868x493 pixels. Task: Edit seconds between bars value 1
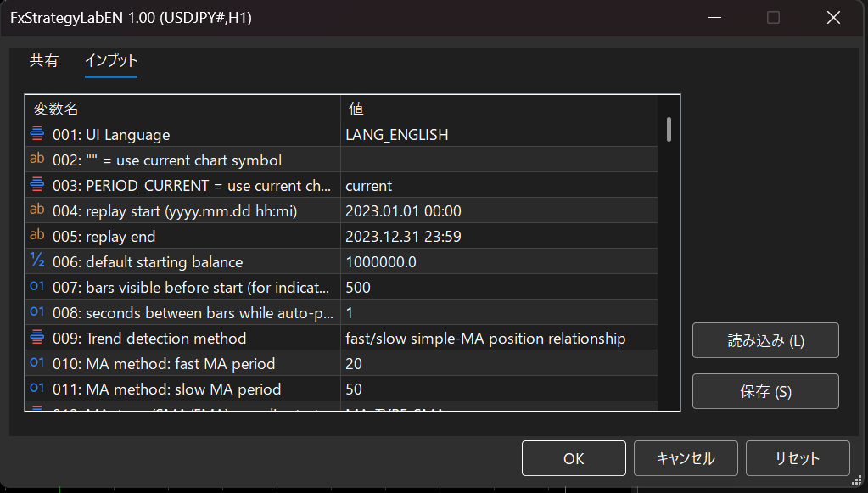tap(499, 312)
